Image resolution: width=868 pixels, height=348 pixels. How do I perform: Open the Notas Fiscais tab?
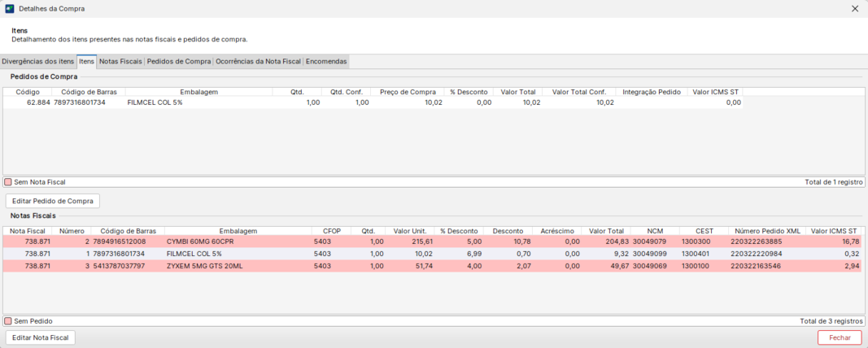(x=120, y=61)
